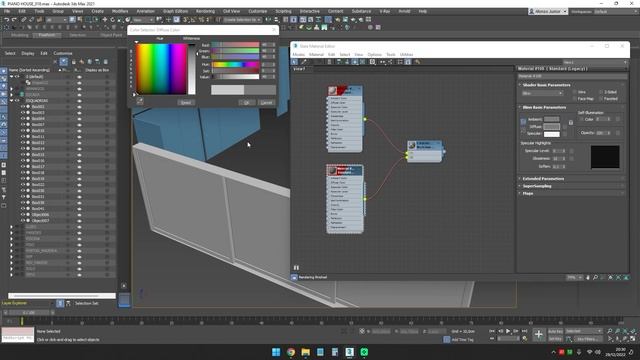
Task: Click the Undo arrow in main toolbar
Action: point(7,20)
